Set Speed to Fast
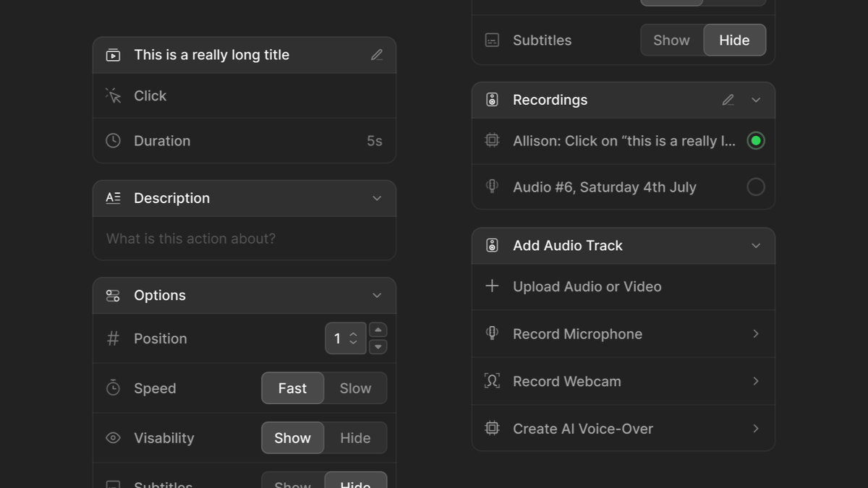This screenshot has width=868, height=488. point(292,388)
